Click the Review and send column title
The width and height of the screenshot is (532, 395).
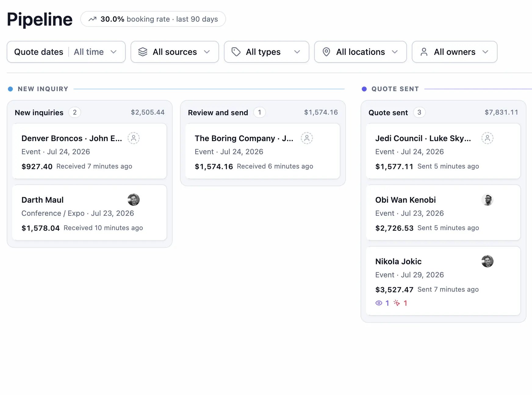pos(218,113)
